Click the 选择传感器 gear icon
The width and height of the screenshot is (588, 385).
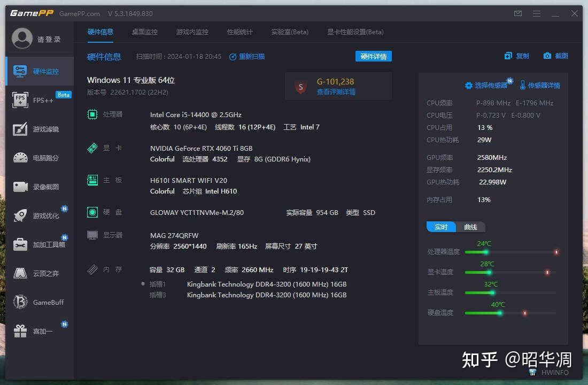coord(468,86)
